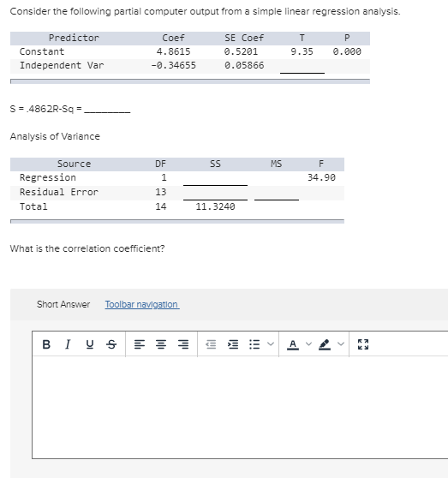Click the Regression row label

(x=48, y=177)
